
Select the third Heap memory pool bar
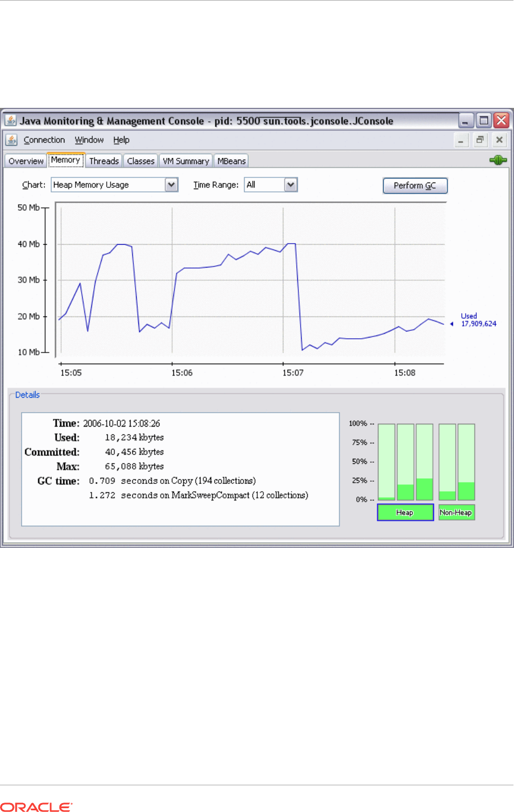click(x=424, y=462)
